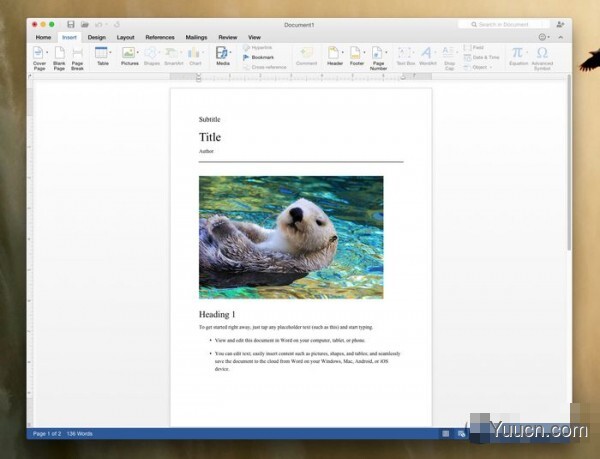Viewport: 600px width, 459px height.
Task: Click the Cross-reference button
Action: tap(264, 67)
